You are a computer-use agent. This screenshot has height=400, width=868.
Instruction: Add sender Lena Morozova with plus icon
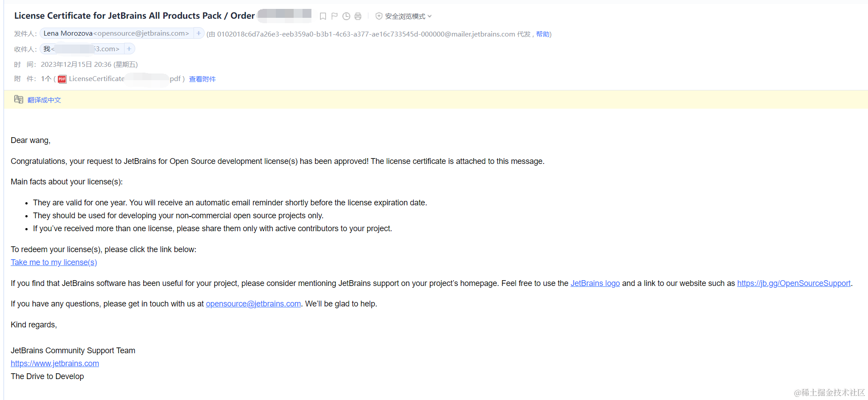[x=199, y=33]
